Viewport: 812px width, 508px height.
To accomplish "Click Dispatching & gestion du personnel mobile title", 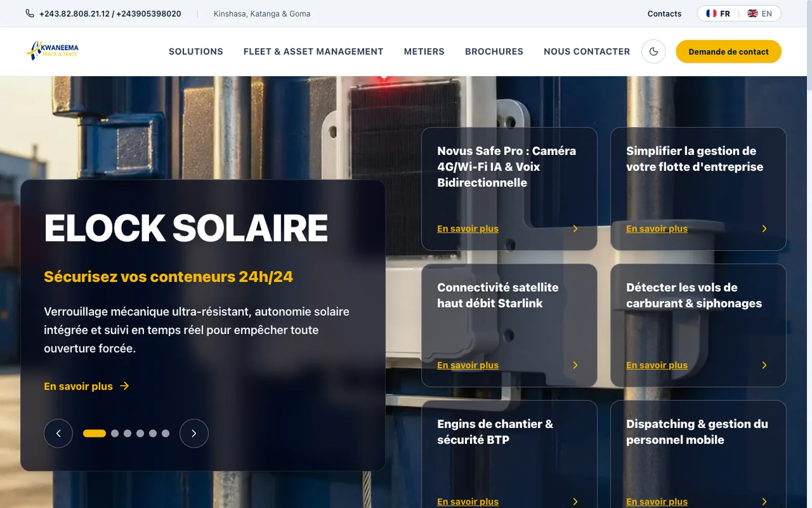I will click(697, 432).
